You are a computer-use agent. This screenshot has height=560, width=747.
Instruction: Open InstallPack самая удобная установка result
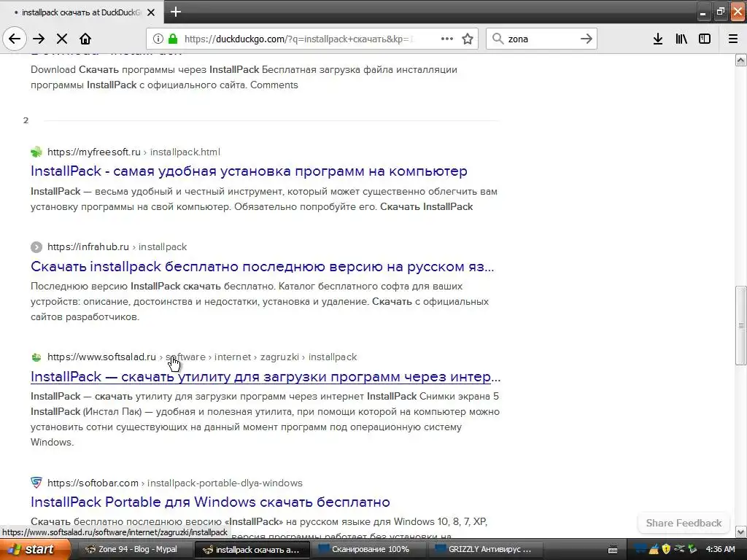[249, 171]
